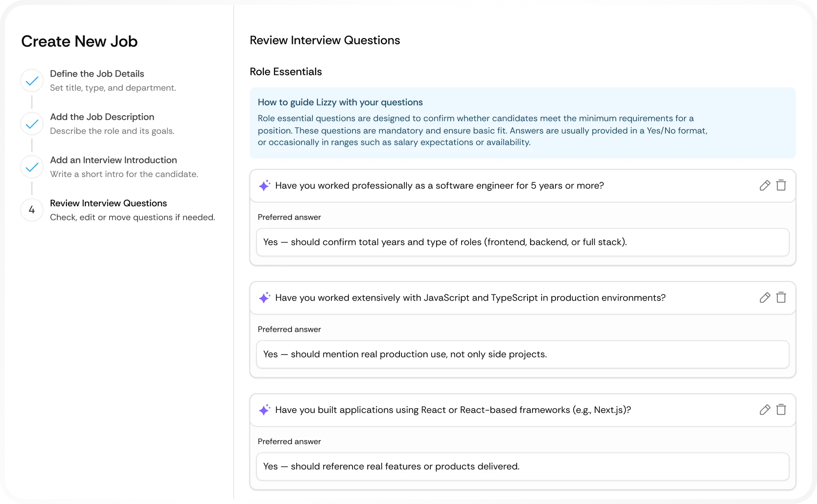Image resolution: width=817 pixels, height=504 pixels.
Task: Click the step 4 number indicator
Action: [32, 210]
